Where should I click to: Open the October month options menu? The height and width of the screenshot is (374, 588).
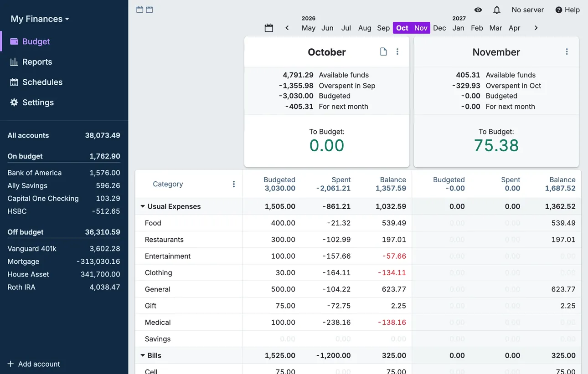[397, 52]
